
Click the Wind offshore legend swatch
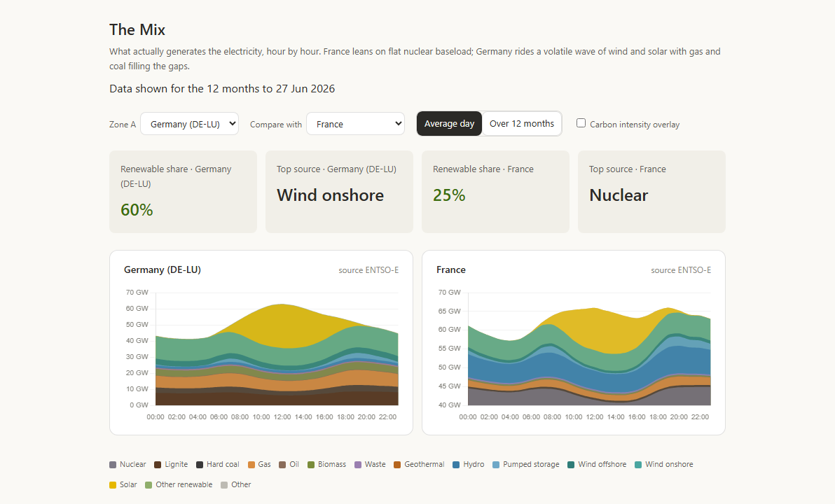[x=571, y=465]
